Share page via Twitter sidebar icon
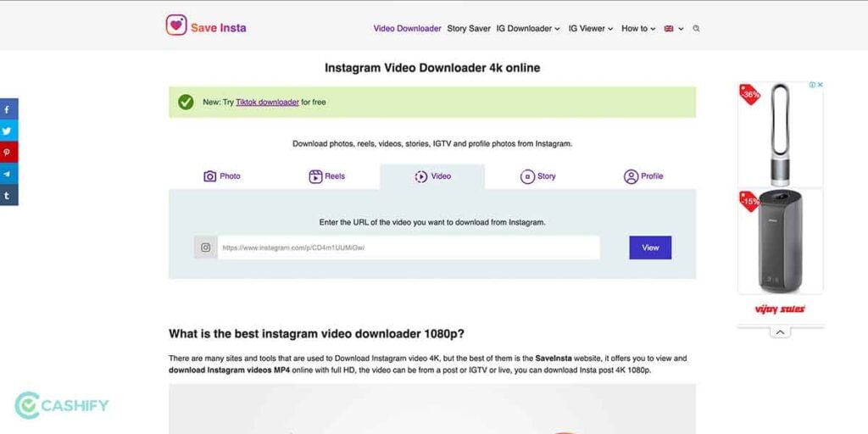 coord(8,131)
